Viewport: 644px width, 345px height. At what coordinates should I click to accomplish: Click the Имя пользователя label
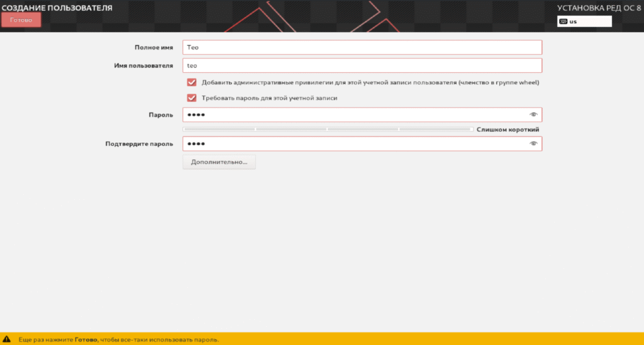click(x=143, y=65)
